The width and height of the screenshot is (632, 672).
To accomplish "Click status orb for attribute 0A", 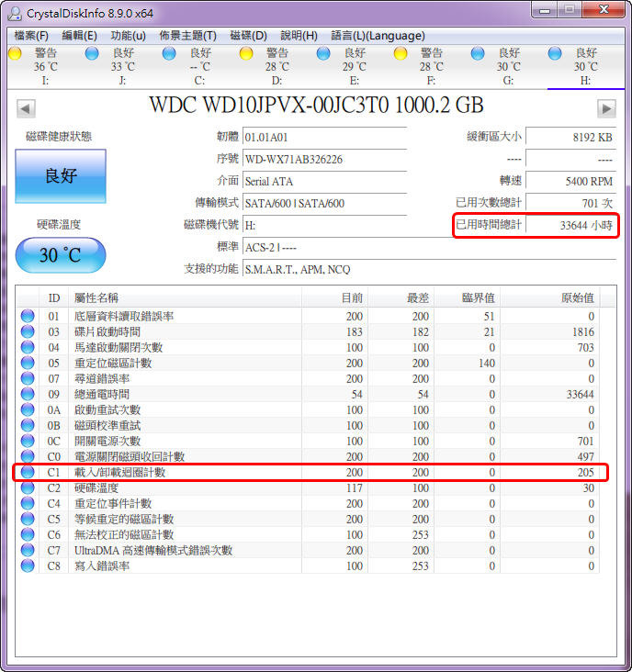I will [x=28, y=409].
